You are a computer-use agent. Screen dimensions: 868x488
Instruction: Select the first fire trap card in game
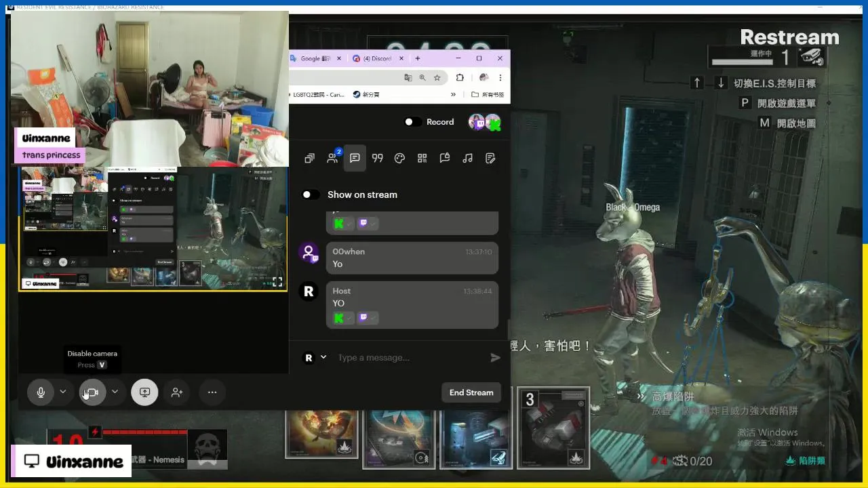(321, 432)
